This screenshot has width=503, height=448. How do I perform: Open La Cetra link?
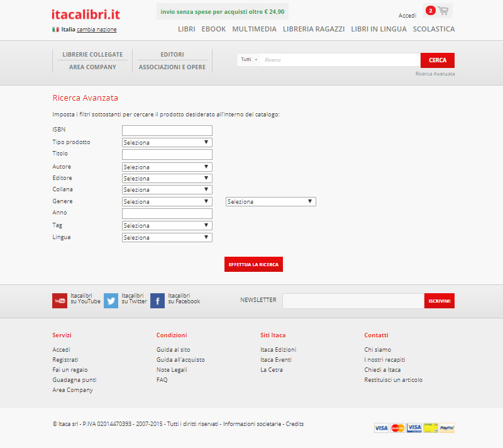point(272,370)
